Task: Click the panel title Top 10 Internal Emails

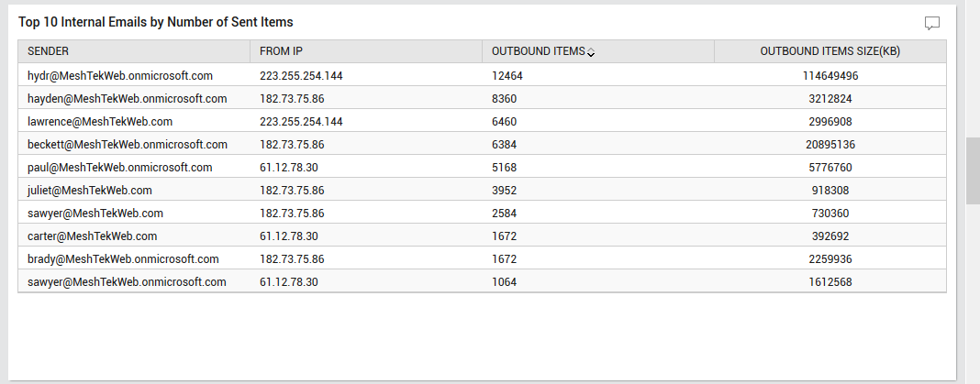Action: click(156, 23)
